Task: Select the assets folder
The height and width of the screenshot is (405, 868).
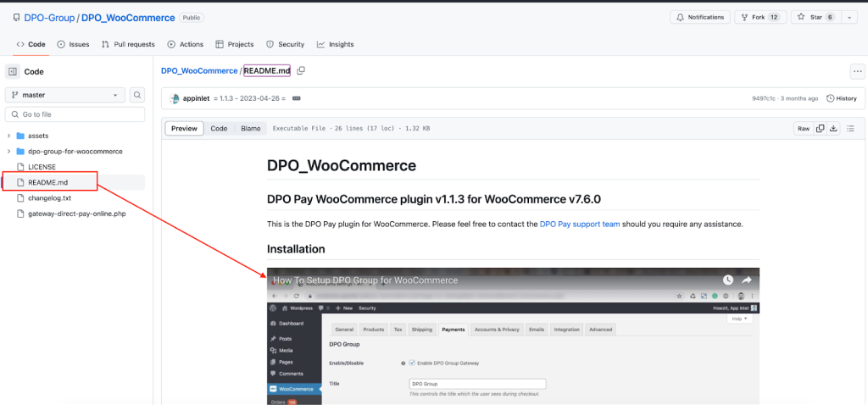Action: (38, 136)
